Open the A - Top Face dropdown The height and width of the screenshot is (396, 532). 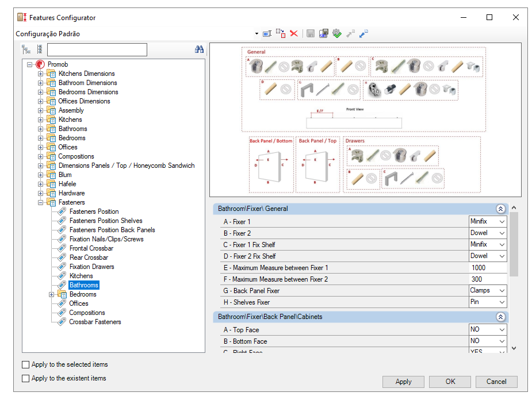[x=502, y=330]
